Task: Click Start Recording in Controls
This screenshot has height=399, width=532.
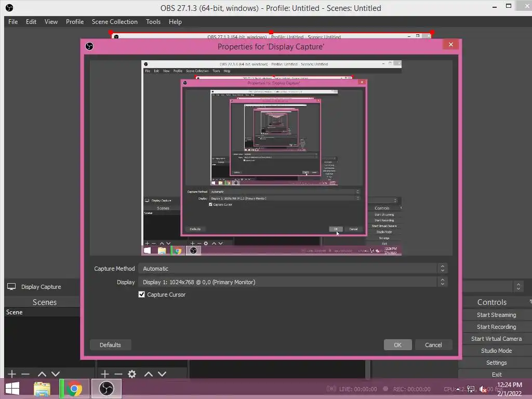Action: [496, 327]
